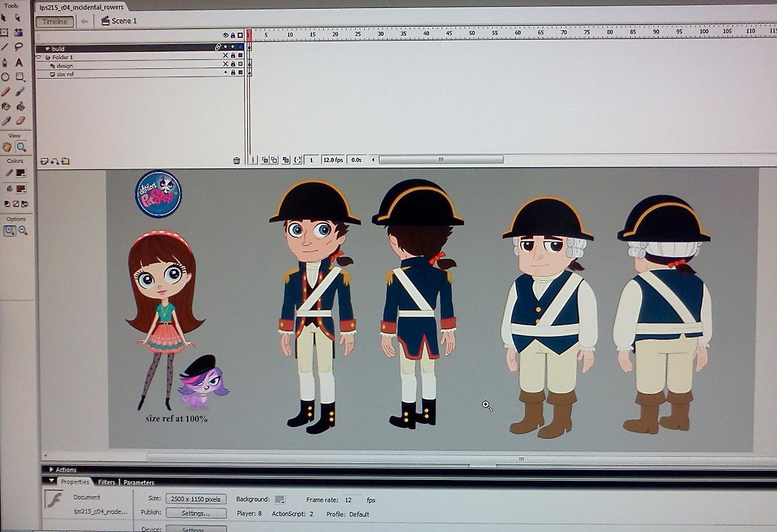Image resolution: width=777 pixels, height=532 pixels.
Task: Select the Brush tool
Action: [19, 92]
